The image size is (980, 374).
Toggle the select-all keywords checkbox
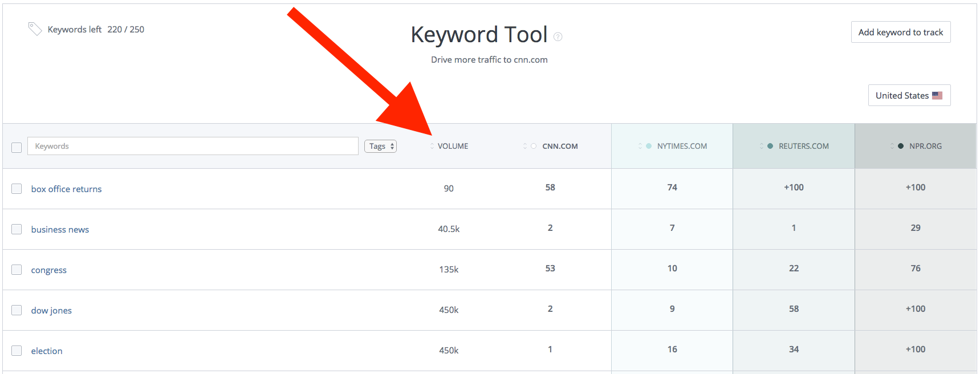coord(17,147)
